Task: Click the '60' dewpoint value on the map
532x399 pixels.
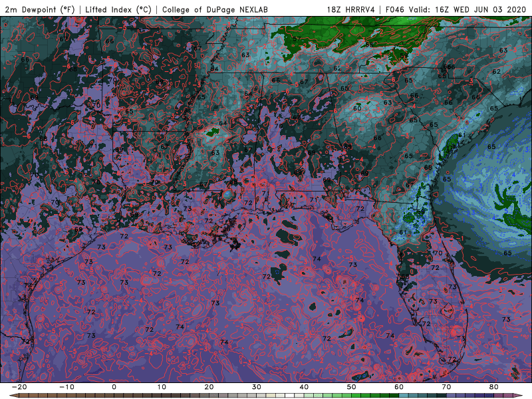Action: point(357,108)
